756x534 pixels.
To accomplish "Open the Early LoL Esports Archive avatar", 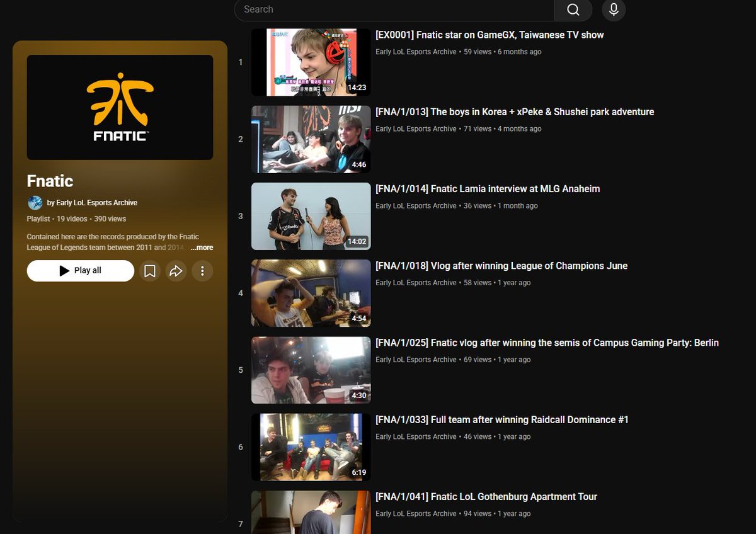I will tap(35, 203).
